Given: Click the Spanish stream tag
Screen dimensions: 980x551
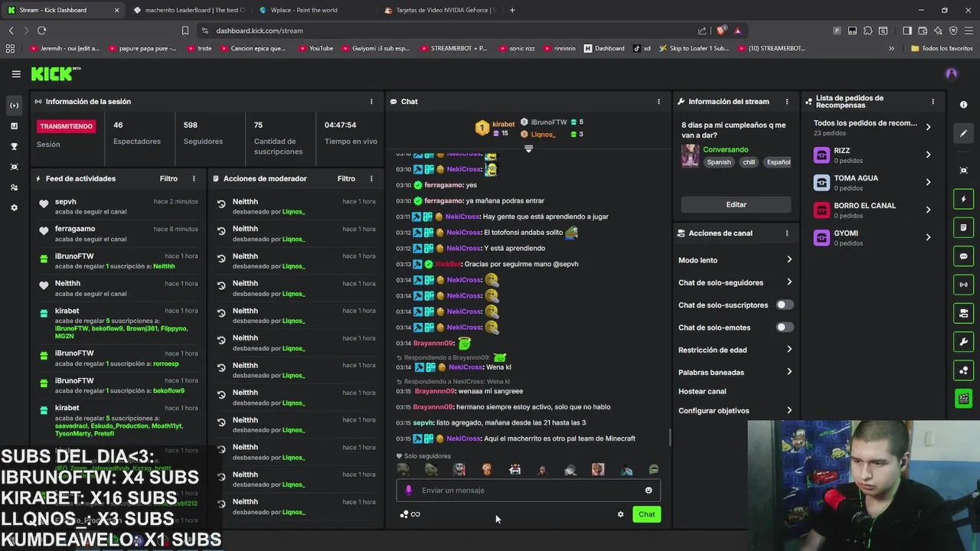Looking at the screenshot, I should pos(719,162).
